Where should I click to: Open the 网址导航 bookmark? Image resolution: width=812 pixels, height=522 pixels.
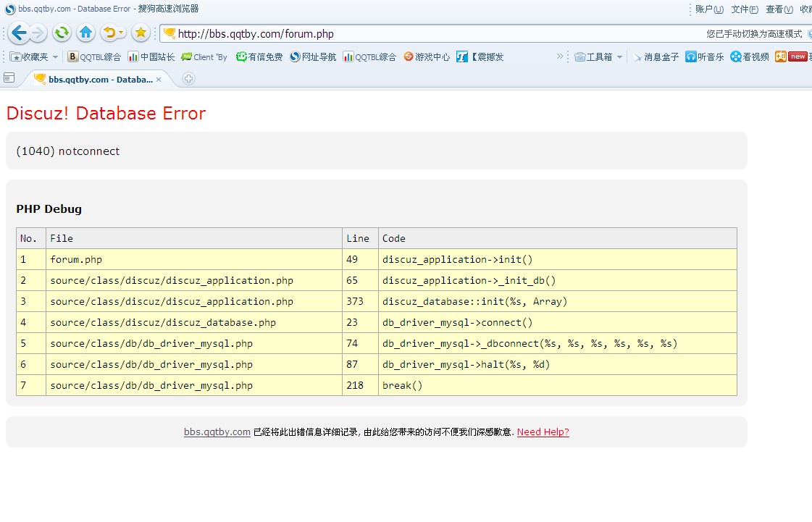click(x=313, y=57)
